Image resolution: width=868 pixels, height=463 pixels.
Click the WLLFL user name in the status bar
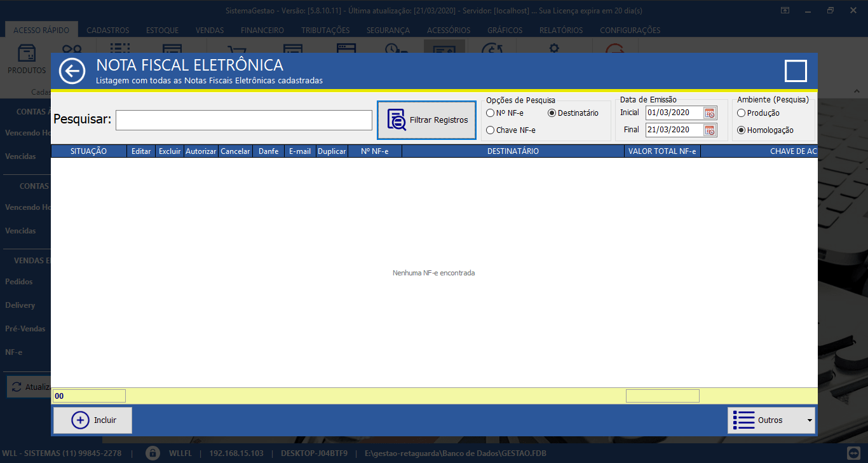(x=179, y=453)
